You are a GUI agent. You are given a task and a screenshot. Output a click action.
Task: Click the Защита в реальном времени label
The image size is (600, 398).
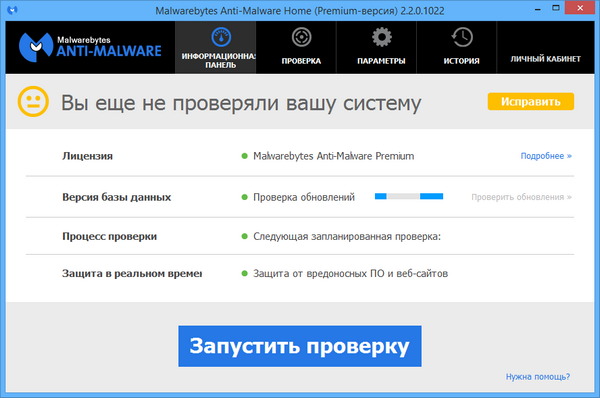click(x=132, y=273)
